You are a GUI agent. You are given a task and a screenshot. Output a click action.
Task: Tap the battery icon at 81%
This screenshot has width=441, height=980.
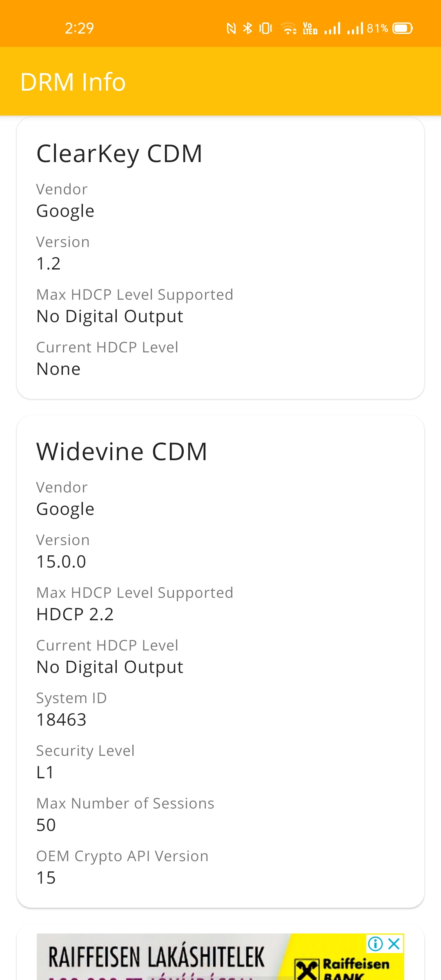pos(403,28)
